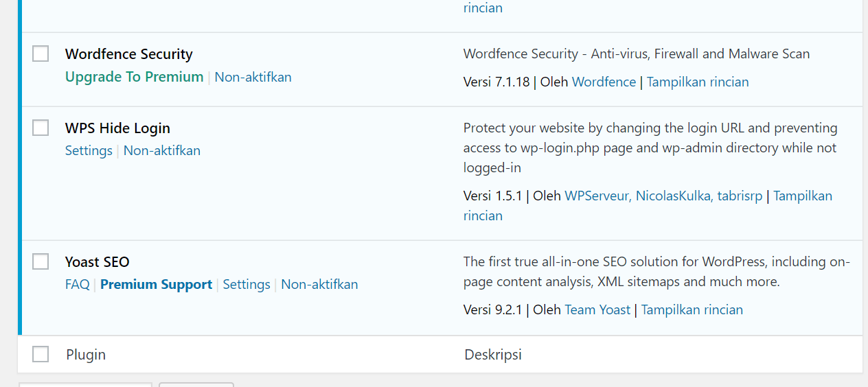This screenshot has height=387, width=868.
Task: Open Yoast SEO Settings link
Action: tap(247, 284)
